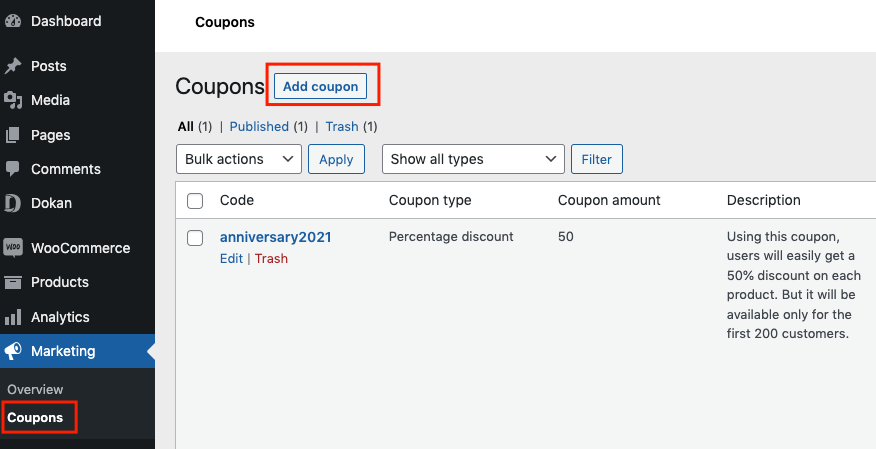Viewport: 876px width, 449px height.
Task: Click the Dokan logo icon
Action: (x=13, y=203)
